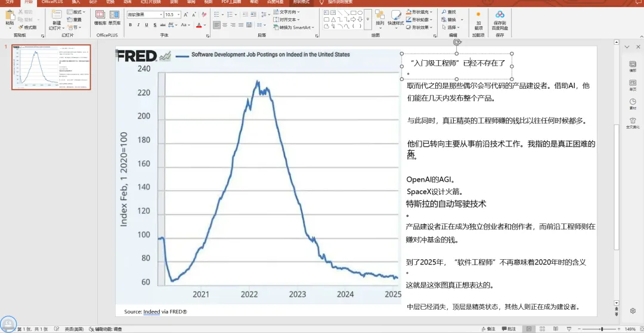Open the Shape Outline (形状轮廓) dropdown

(x=419, y=20)
